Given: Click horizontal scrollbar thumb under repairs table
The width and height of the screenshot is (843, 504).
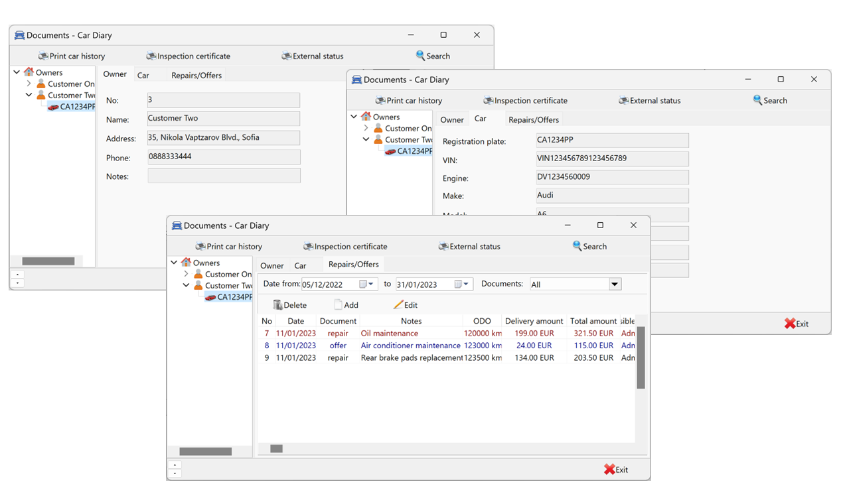Looking at the screenshot, I should pyautogui.click(x=276, y=449).
